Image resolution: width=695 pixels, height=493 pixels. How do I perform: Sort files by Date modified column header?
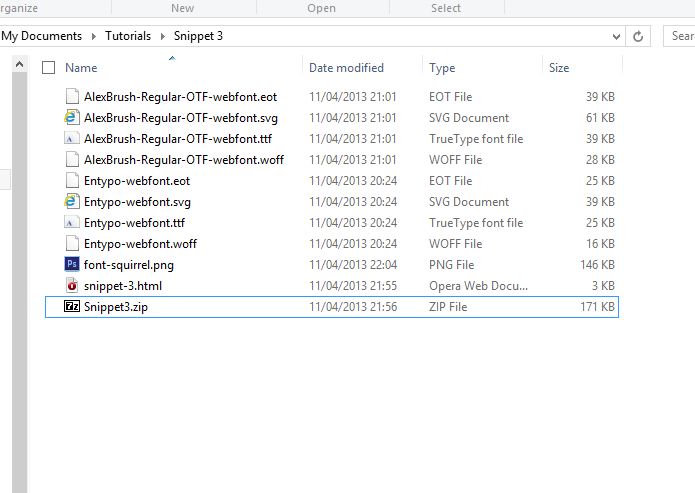click(x=346, y=68)
